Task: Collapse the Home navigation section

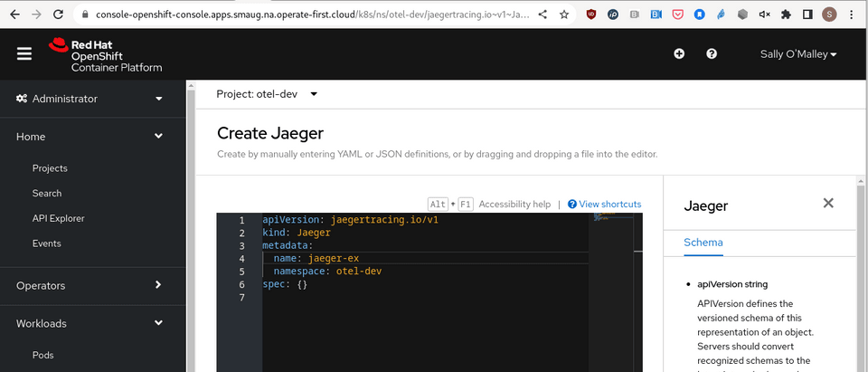Action: click(90, 137)
